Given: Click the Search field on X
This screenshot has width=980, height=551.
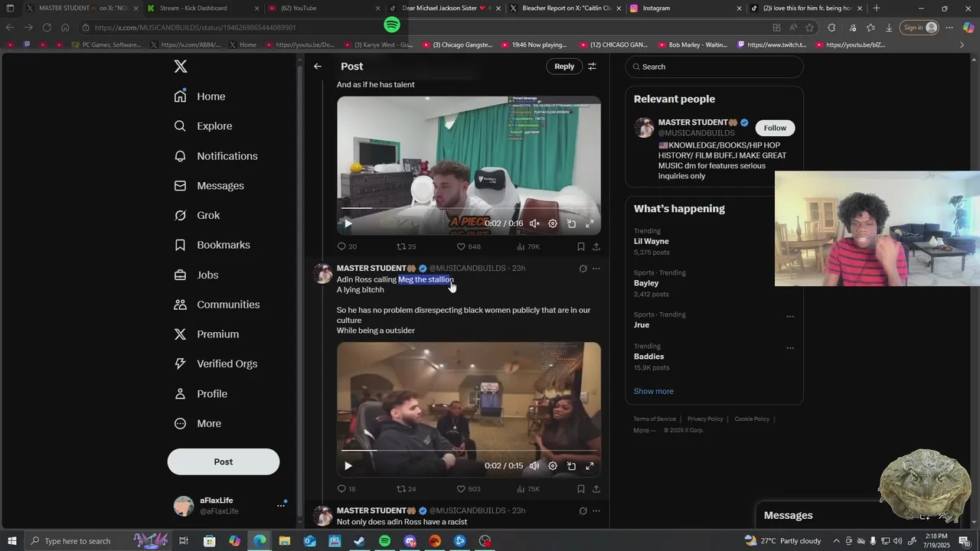Looking at the screenshot, I should tap(714, 67).
